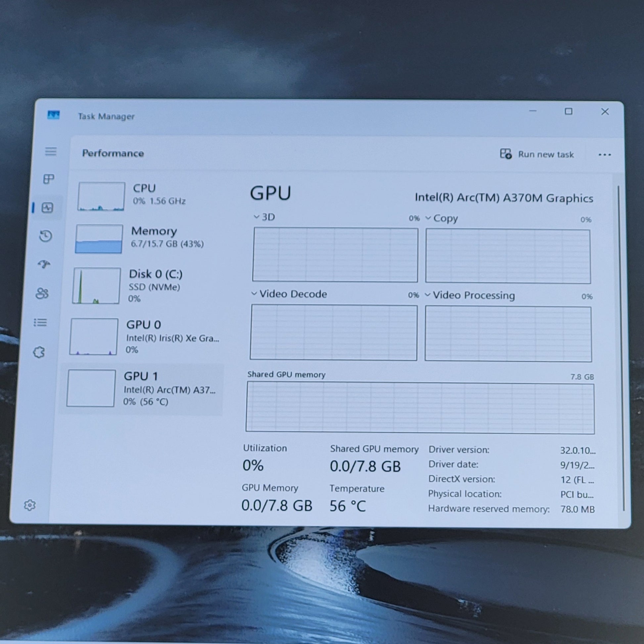Go to the Processes page icon
Image resolution: width=644 pixels, height=644 pixels.
49,179
